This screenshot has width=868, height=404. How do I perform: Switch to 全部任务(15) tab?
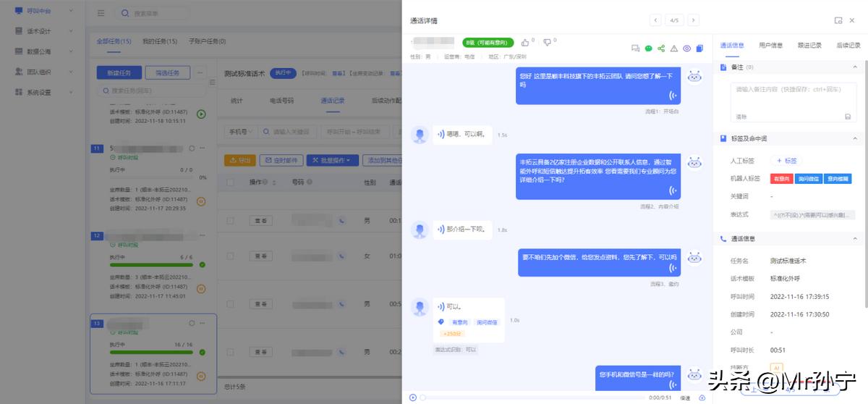[114, 41]
